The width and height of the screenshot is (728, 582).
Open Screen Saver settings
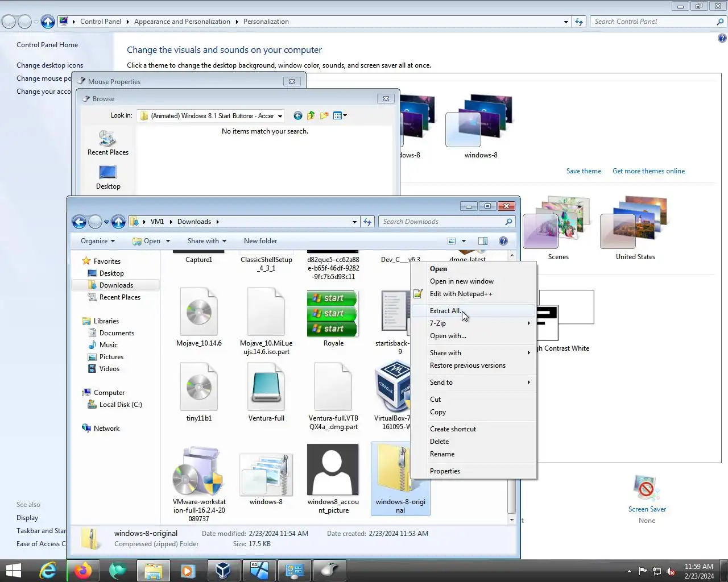click(647, 500)
